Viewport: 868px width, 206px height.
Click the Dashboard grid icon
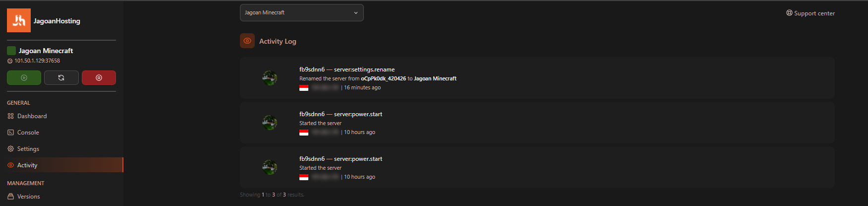tap(10, 116)
